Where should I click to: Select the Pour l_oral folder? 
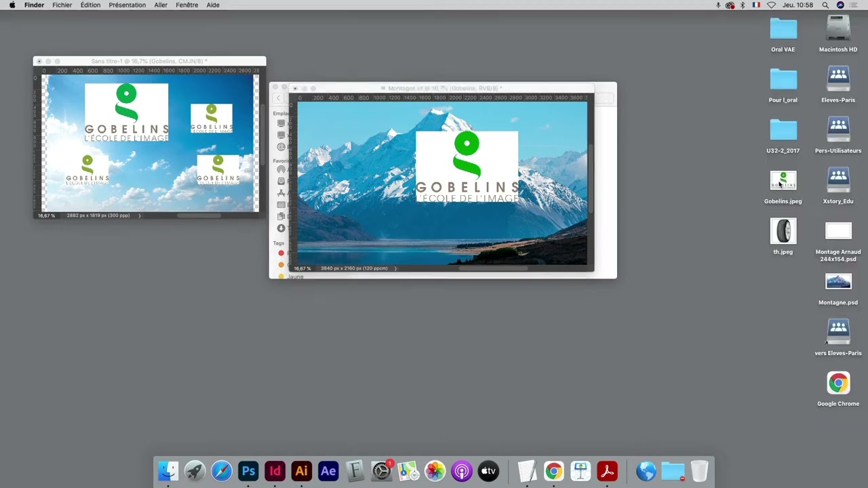[x=783, y=79]
